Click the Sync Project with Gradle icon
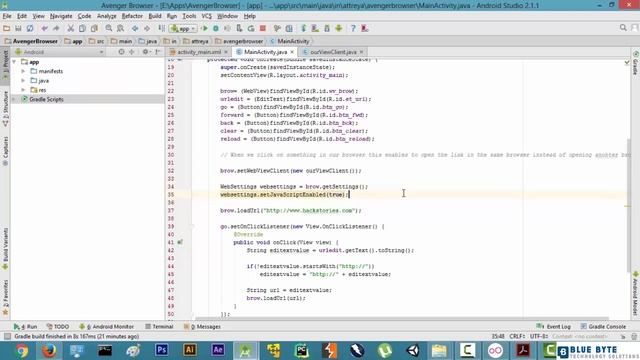Image resolution: width=640 pixels, height=360 pixels. (x=304, y=28)
